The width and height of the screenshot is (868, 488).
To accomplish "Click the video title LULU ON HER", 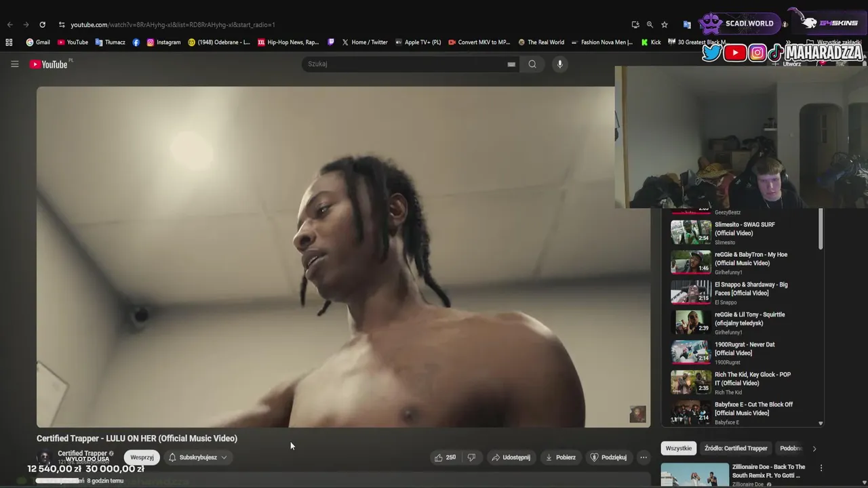I will (x=137, y=439).
